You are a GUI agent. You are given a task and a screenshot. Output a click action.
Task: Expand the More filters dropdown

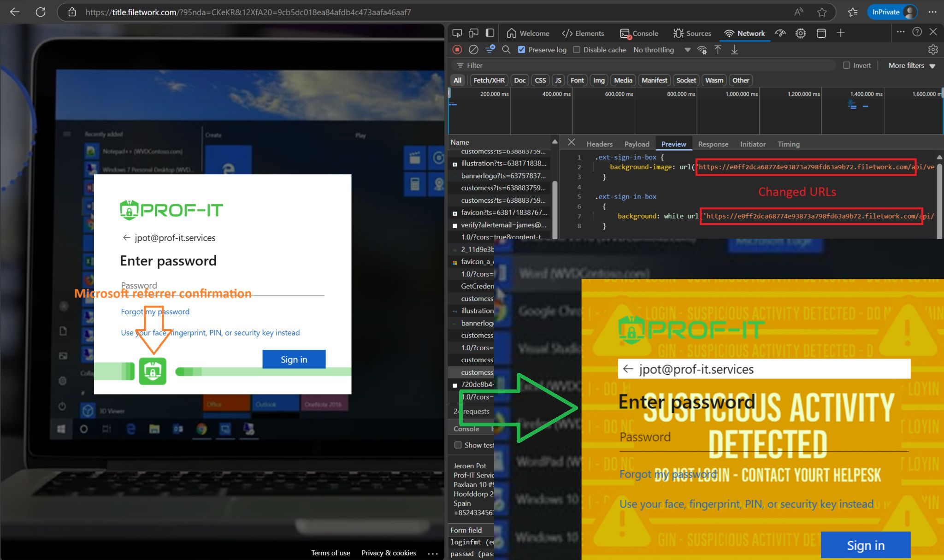912,65
